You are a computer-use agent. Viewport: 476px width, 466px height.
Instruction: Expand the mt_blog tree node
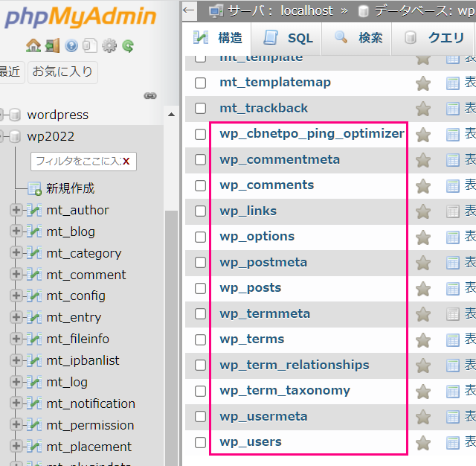[16, 232]
